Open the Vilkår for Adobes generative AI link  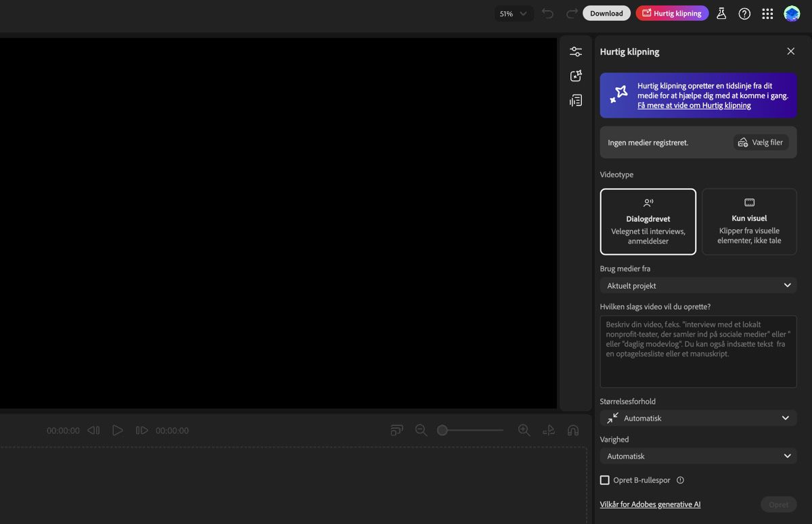pyautogui.click(x=650, y=504)
